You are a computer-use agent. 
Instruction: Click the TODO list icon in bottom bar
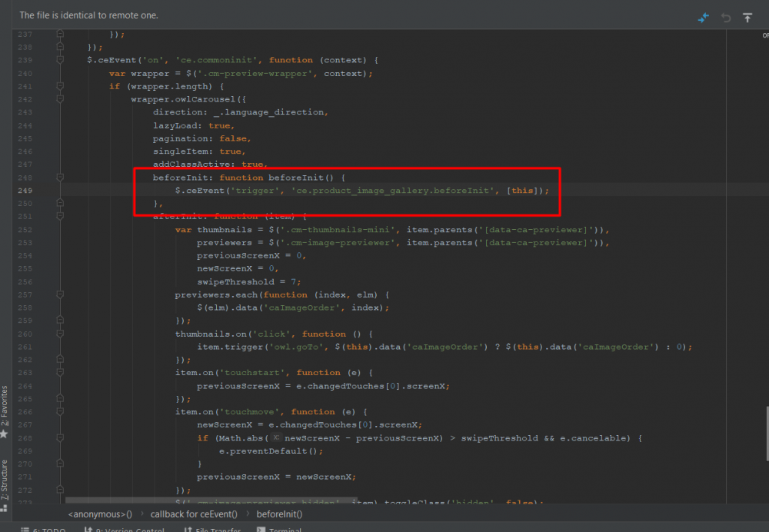(x=25, y=530)
